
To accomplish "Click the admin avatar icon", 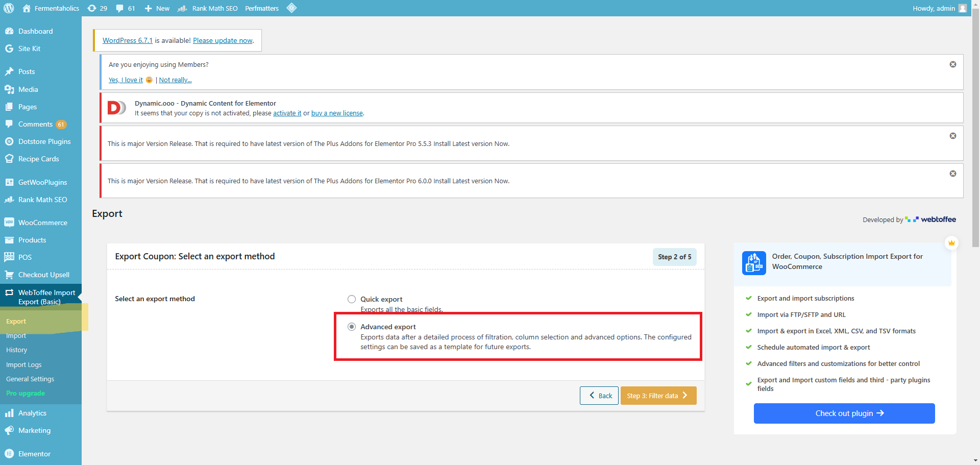I will (963, 8).
